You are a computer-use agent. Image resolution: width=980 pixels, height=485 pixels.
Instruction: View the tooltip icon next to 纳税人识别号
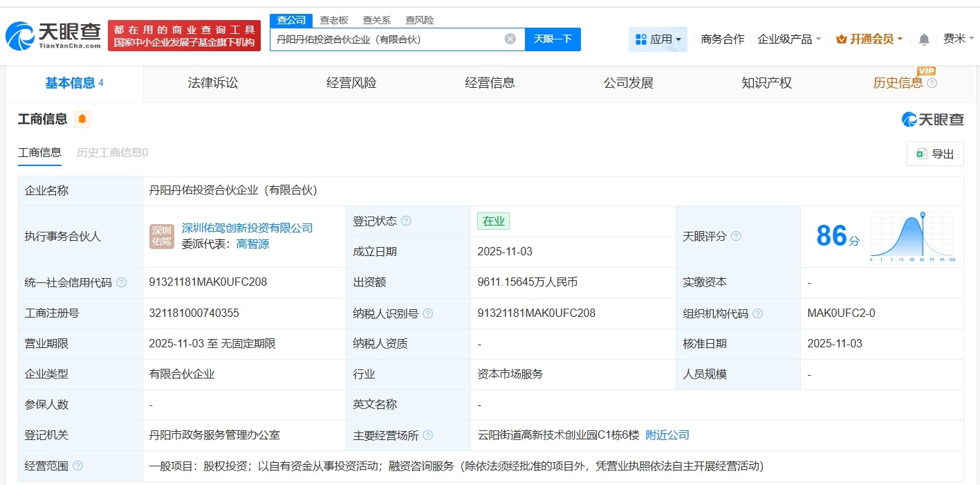(x=427, y=313)
